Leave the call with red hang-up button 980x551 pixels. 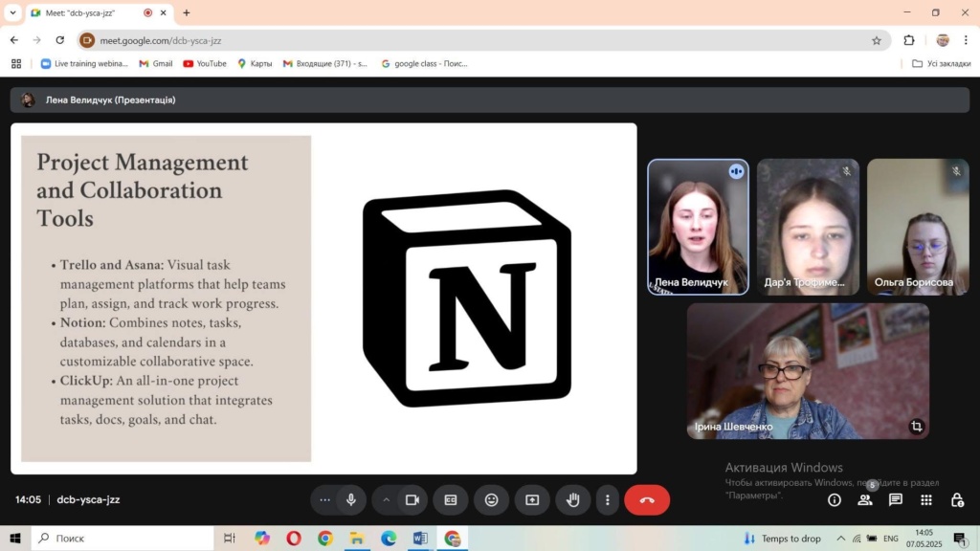[x=647, y=499]
